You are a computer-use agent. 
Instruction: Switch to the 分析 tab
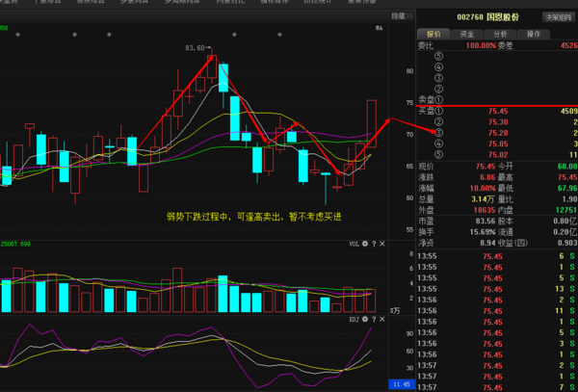(500, 35)
